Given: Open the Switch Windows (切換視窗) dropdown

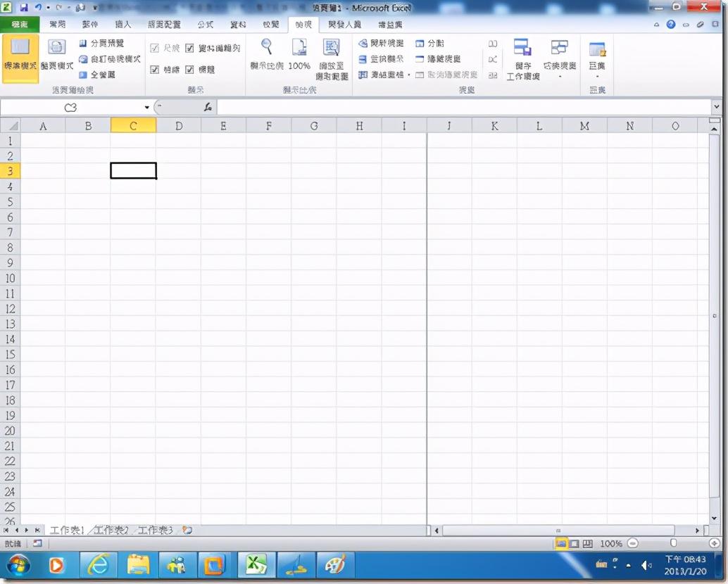Looking at the screenshot, I should coord(560,59).
